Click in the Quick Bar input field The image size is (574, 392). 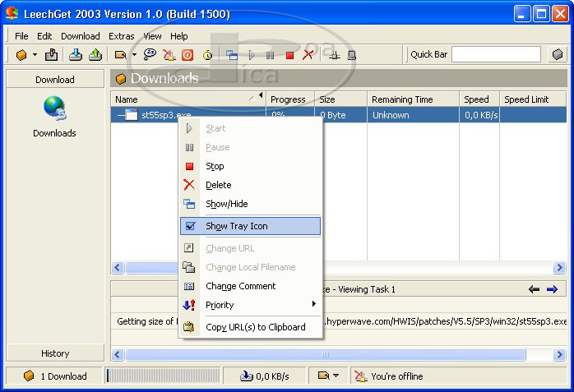[x=496, y=54]
